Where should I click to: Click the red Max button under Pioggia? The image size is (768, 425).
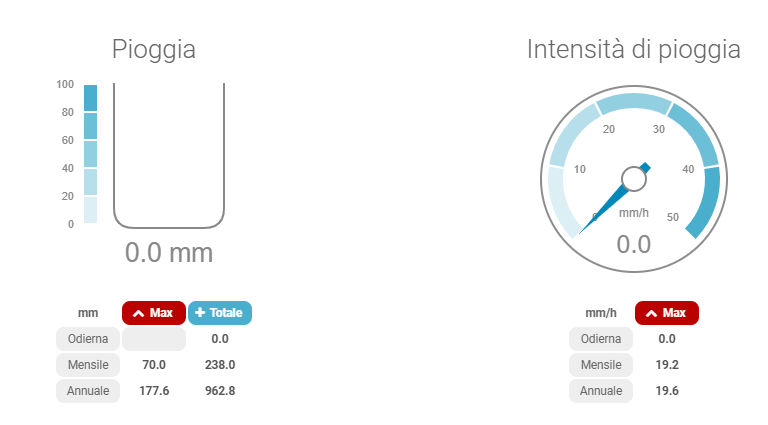(x=154, y=313)
